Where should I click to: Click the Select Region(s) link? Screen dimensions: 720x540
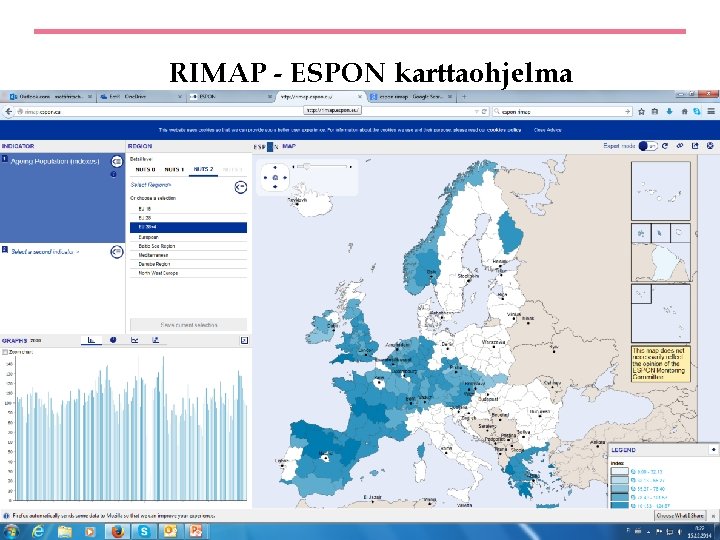pyautogui.click(x=151, y=185)
